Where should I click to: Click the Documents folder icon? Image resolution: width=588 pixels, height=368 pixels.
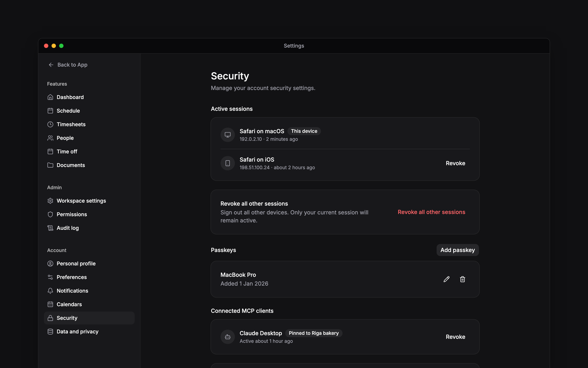[50, 165]
